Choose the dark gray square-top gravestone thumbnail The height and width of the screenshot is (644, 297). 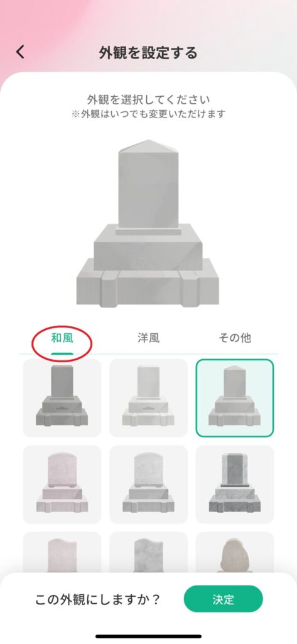pos(62,397)
